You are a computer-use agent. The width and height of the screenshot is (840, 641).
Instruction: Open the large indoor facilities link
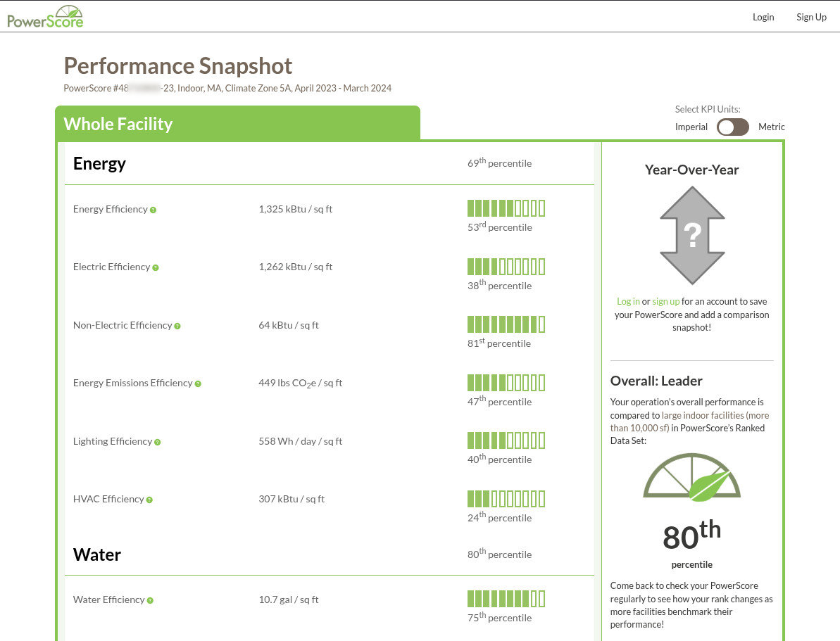pos(689,421)
